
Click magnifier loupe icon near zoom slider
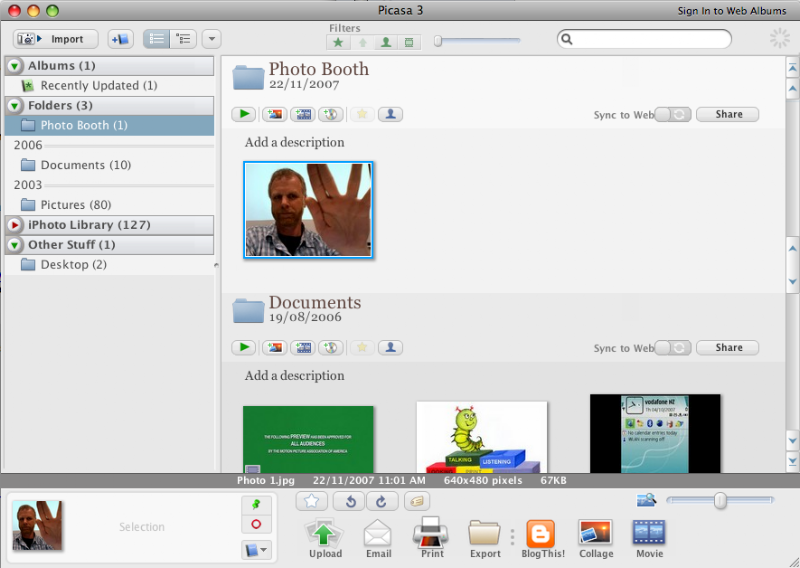point(646,501)
